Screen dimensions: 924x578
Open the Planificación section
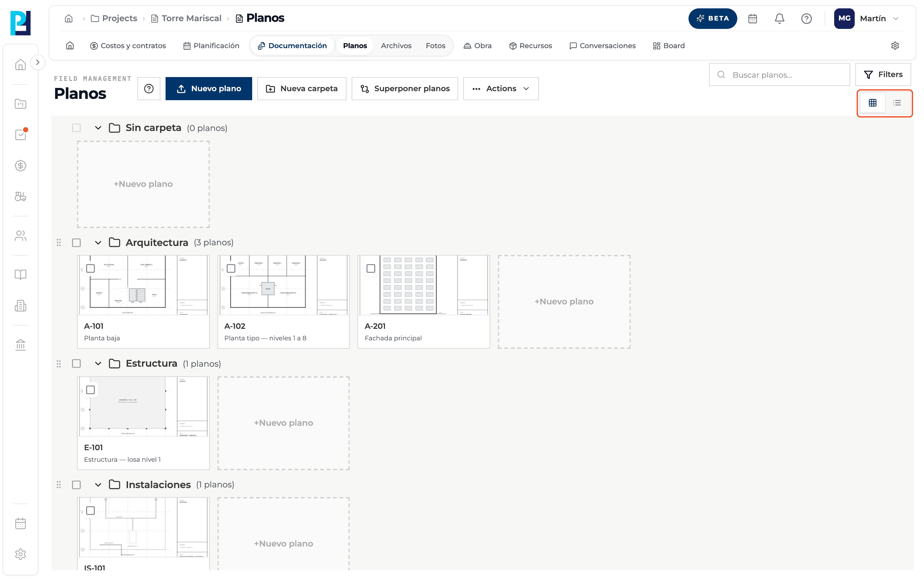click(x=211, y=46)
